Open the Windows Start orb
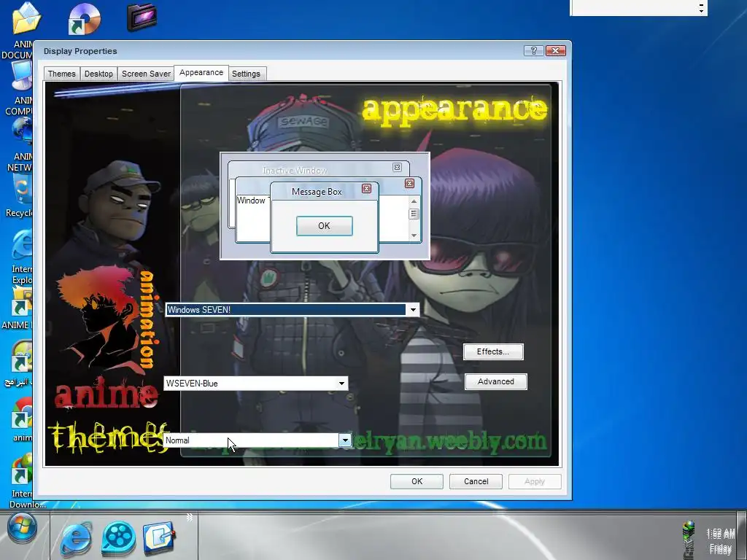The height and width of the screenshot is (560, 747). (x=22, y=529)
